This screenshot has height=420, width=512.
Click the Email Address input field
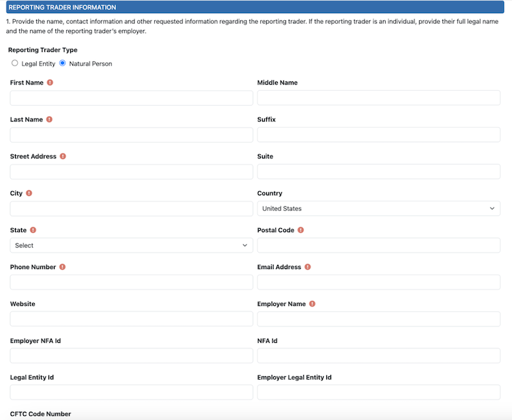[379, 282]
